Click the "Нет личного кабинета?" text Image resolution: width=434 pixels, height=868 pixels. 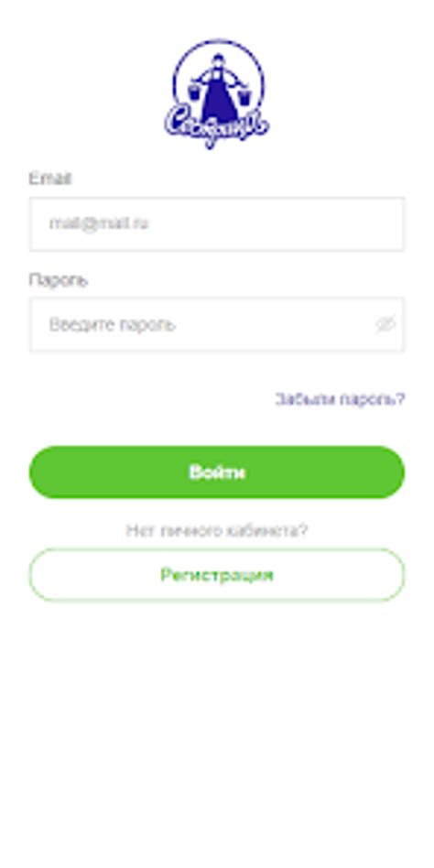[217, 531]
